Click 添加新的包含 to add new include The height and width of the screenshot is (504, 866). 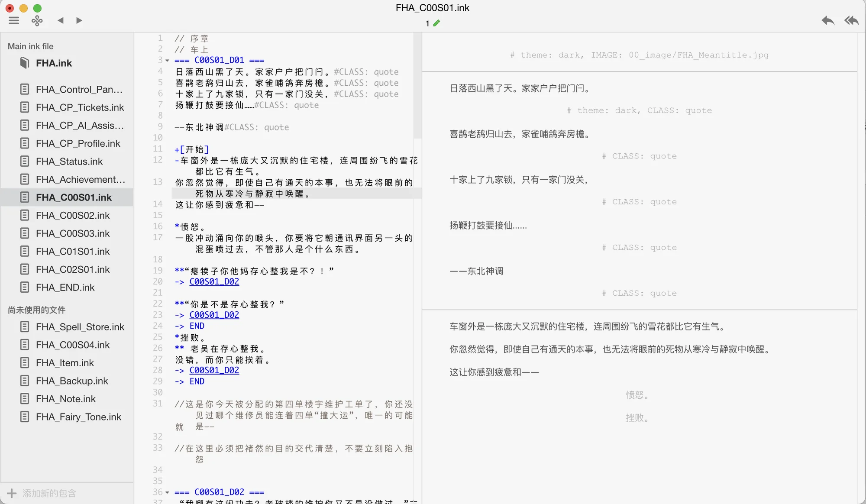49,493
